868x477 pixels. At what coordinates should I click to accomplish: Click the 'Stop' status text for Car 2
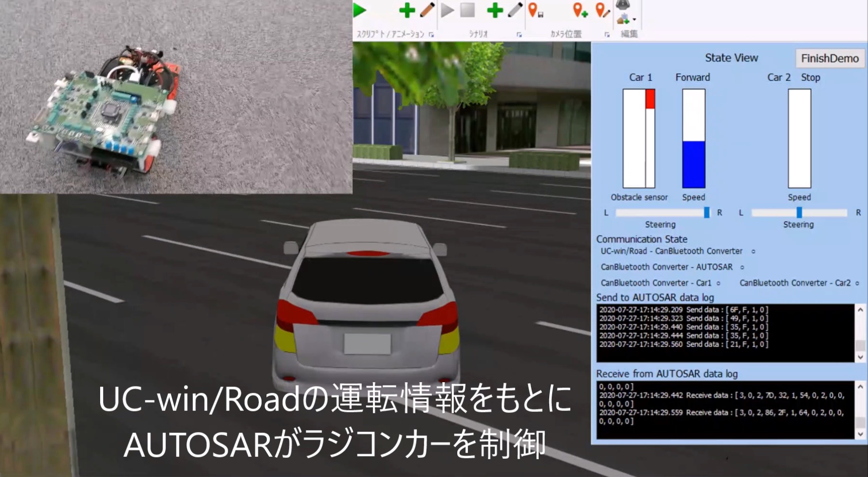click(x=810, y=78)
